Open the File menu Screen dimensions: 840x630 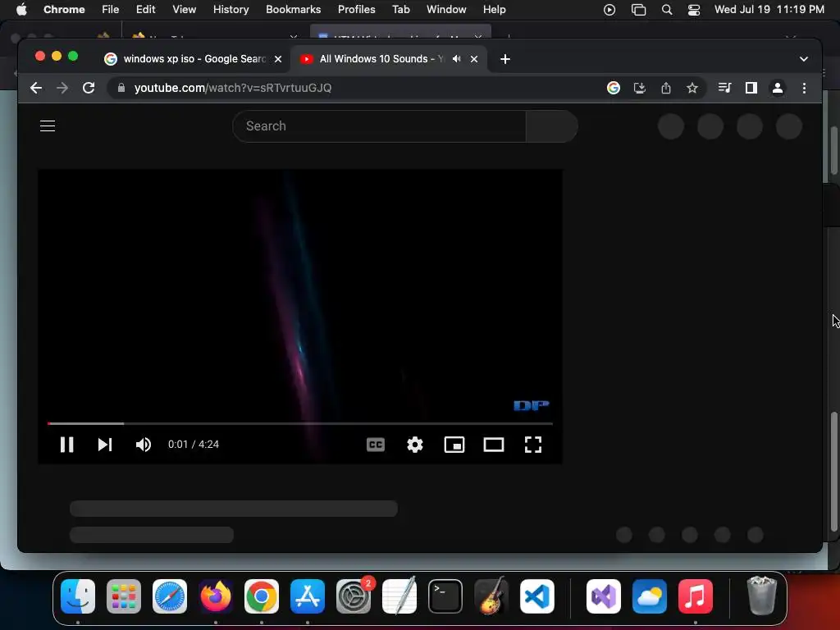pos(111,10)
